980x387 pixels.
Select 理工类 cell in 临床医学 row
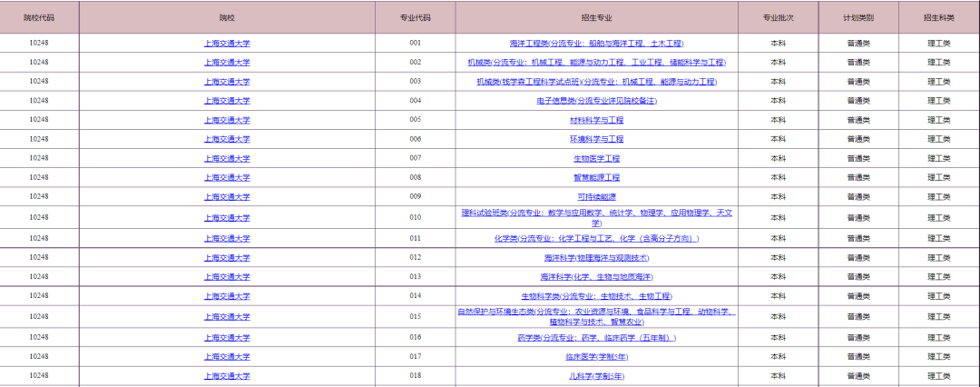(939, 357)
